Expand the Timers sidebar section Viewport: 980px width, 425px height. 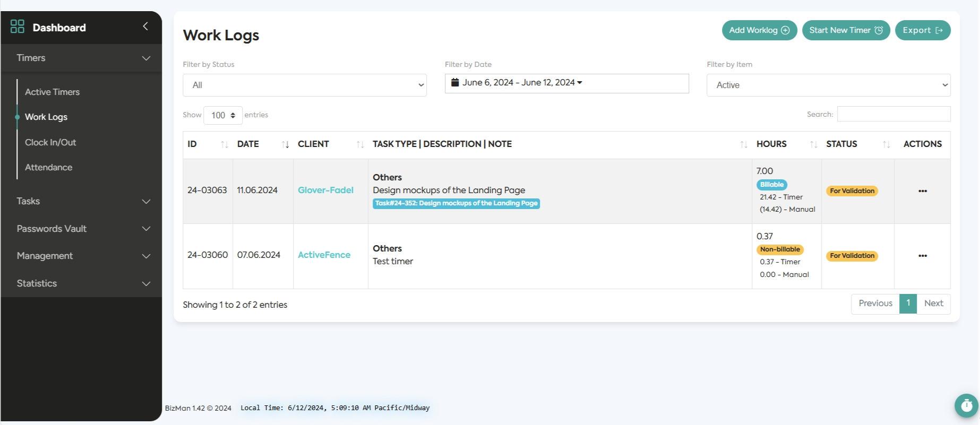coord(81,58)
